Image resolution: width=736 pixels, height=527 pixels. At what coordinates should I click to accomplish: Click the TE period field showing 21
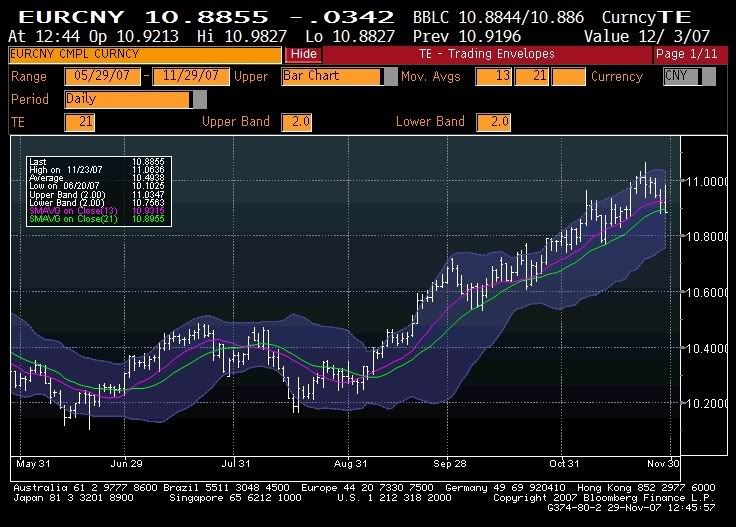(79, 122)
